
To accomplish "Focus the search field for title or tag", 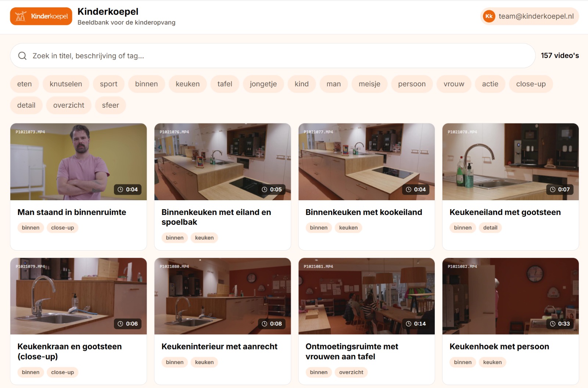I will 273,56.
